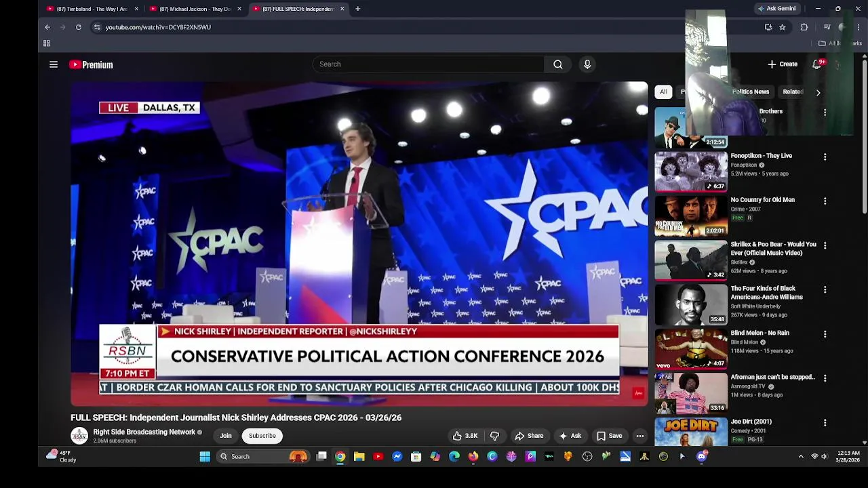Open the Windows Start menu
The image size is (868, 488).
205,457
